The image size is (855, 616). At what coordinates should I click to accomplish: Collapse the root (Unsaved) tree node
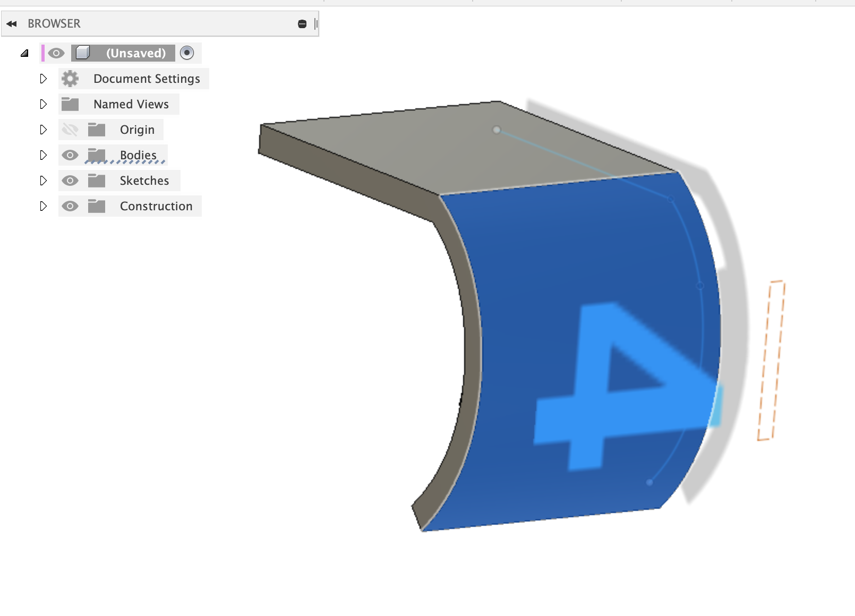[x=24, y=53]
